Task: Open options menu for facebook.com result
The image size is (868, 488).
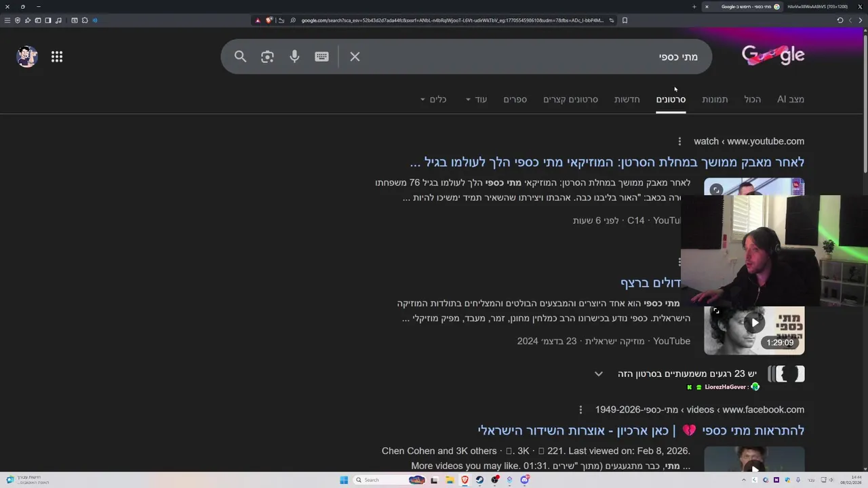Action: pyautogui.click(x=580, y=409)
